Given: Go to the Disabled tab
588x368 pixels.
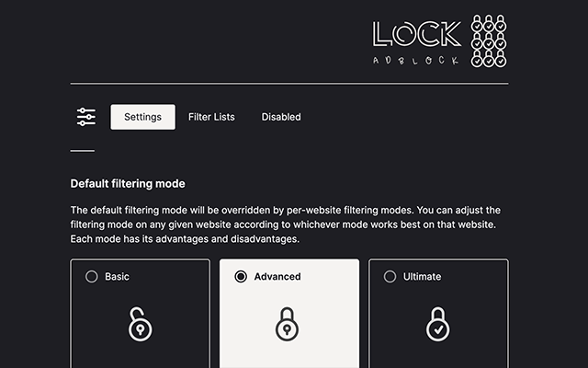Looking at the screenshot, I should click(281, 117).
